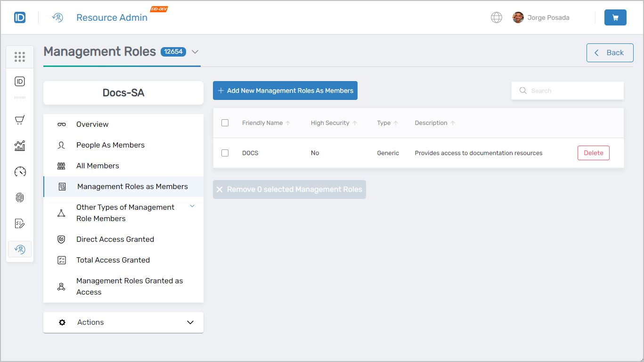Expand Other Types of Management Role Members
644x362 pixels.
pyautogui.click(x=192, y=206)
